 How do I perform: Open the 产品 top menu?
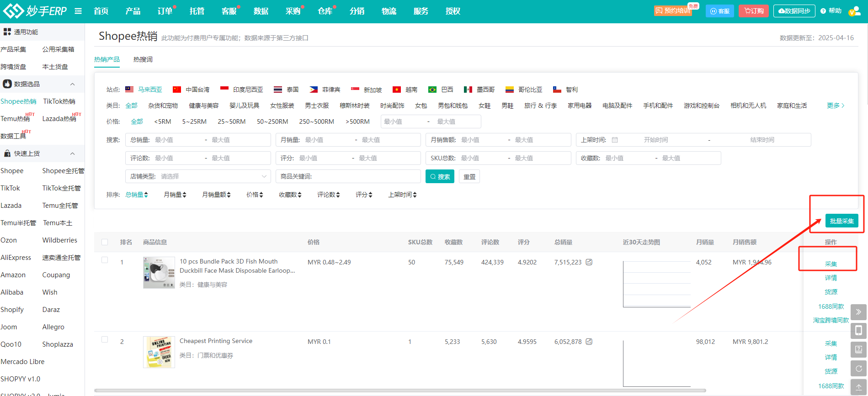click(x=133, y=11)
